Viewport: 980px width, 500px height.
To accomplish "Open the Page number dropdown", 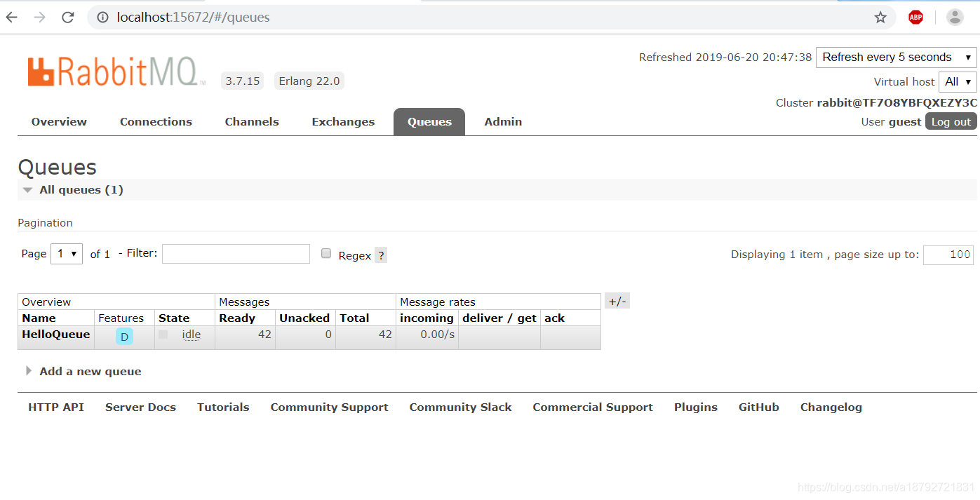I will click(x=67, y=254).
